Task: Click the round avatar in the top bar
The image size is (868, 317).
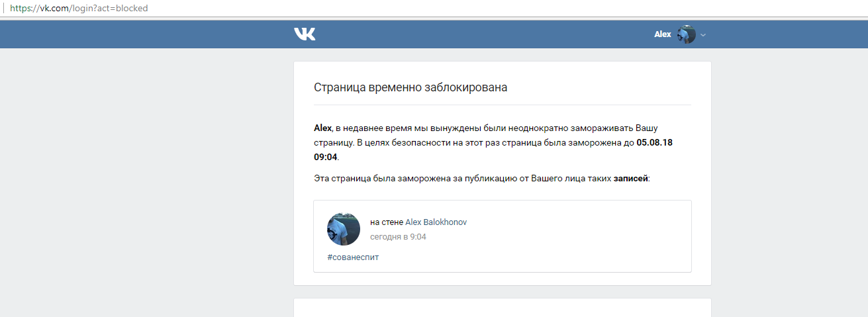Action: point(686,34)
